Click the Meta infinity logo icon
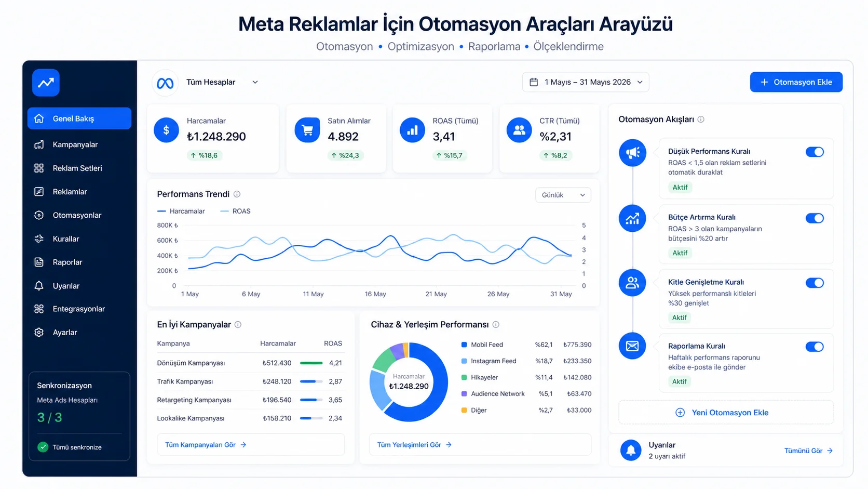868x489 pixels. [x=165, y=83]
